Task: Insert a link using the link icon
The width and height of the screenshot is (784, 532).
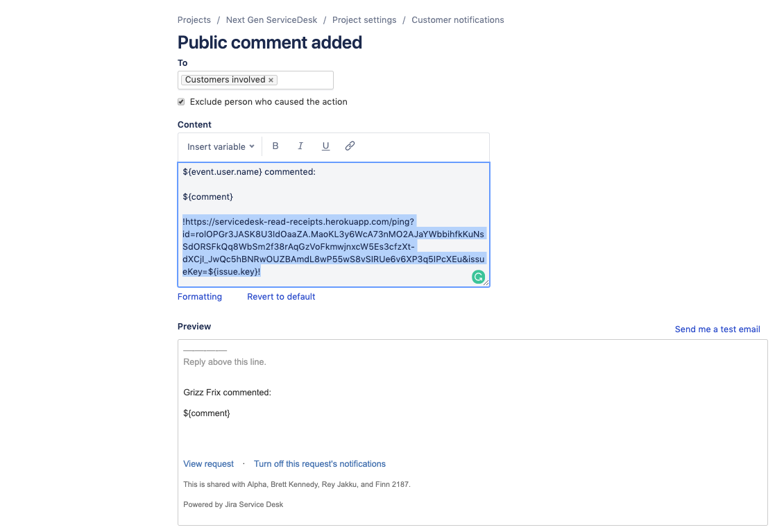Action: (x=350, y=146)
